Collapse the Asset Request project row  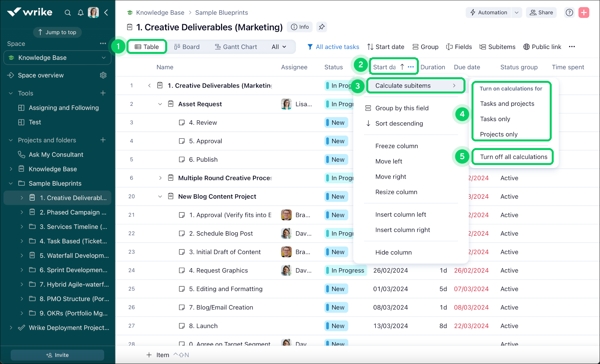pos(160,104)
